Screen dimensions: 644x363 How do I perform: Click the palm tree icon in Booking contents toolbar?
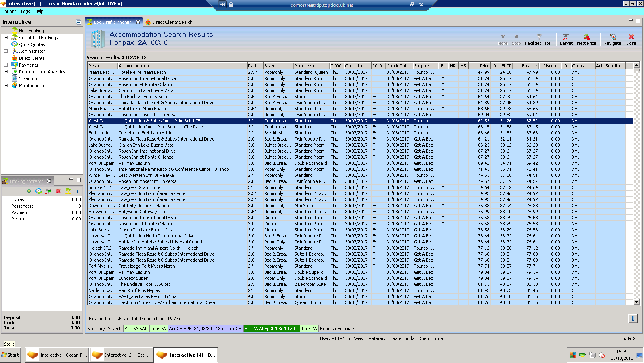(x=68, y=191)
